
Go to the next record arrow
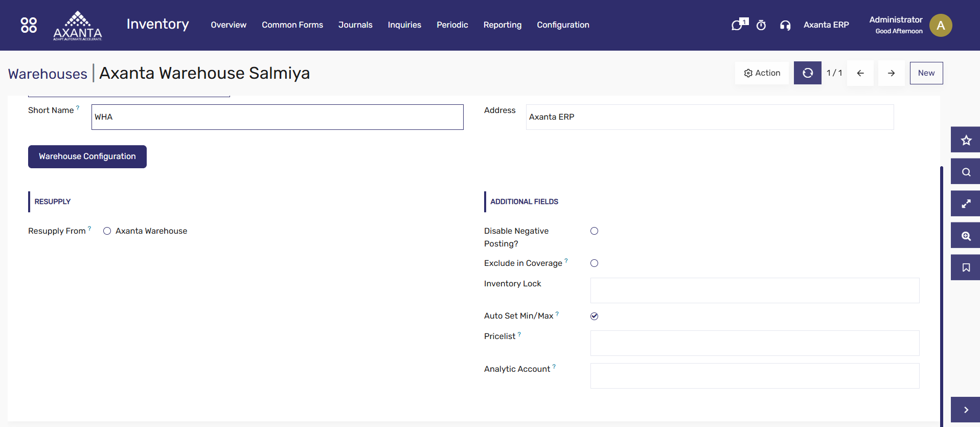tap(891, 73)
